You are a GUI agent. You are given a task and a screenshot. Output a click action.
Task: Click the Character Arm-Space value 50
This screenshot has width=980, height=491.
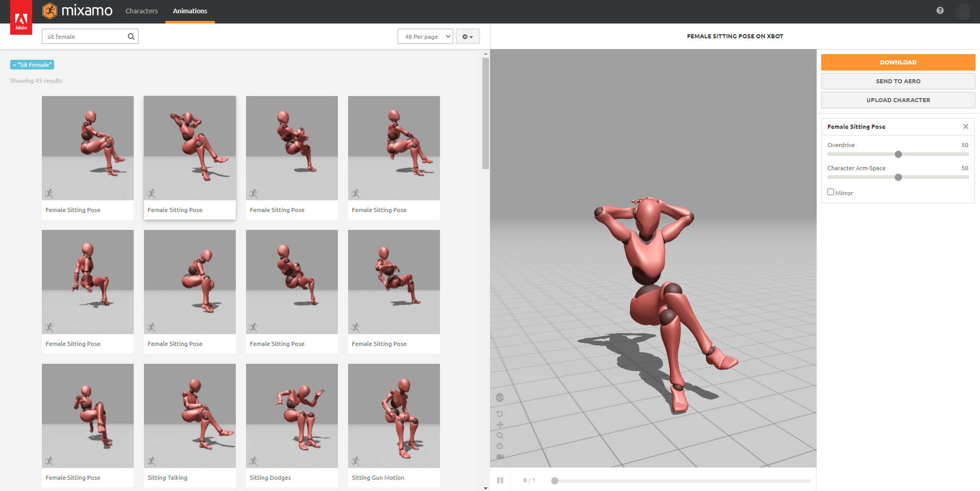click(x=965, y=168)
